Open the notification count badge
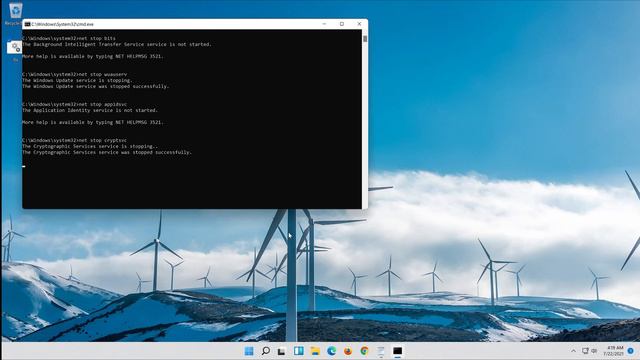Screen dimensions: 640x360 click(x=631, y=351)
